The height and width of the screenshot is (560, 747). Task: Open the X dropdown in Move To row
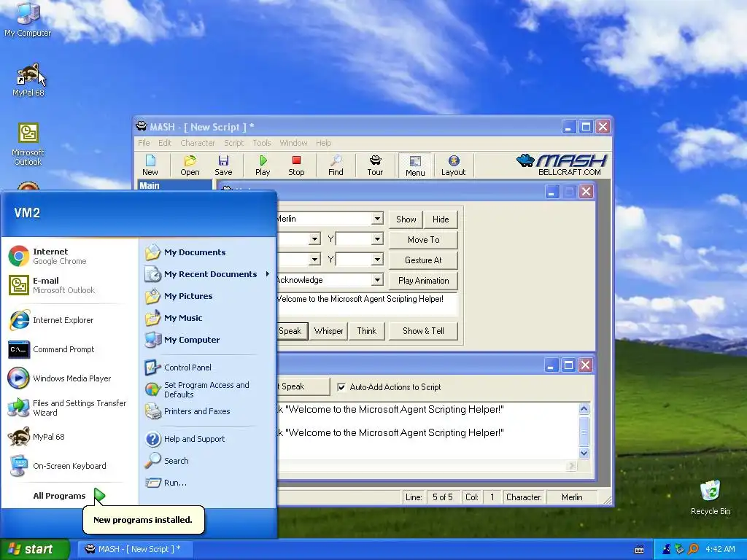click(314, 239)
